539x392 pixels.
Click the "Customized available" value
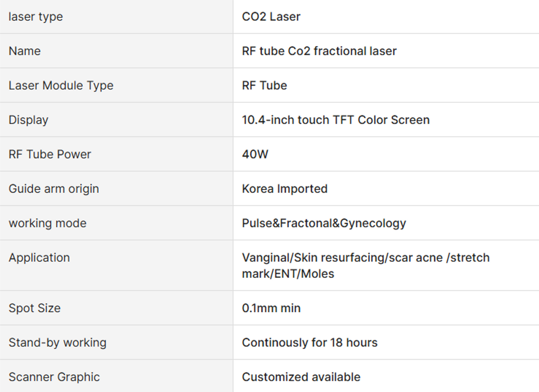pyautogui.click(x=301, y=377)
